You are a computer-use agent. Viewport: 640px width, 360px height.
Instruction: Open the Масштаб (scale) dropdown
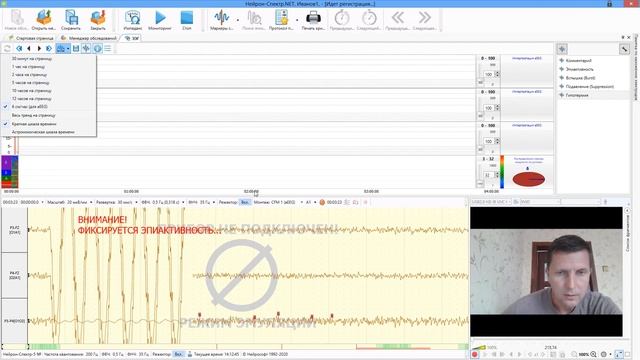[x=91, y=202]
